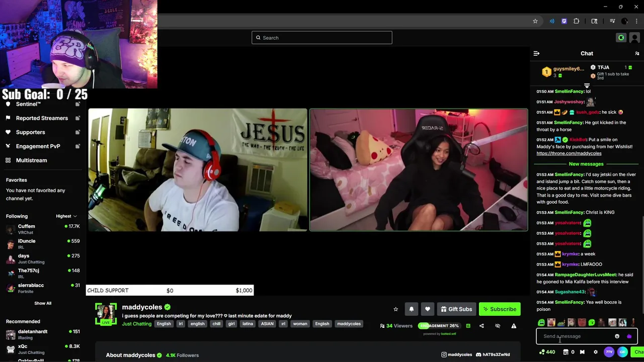Focus the Send a message input
Viewport: 644px width, 362px height.
(x=574, y=336)
